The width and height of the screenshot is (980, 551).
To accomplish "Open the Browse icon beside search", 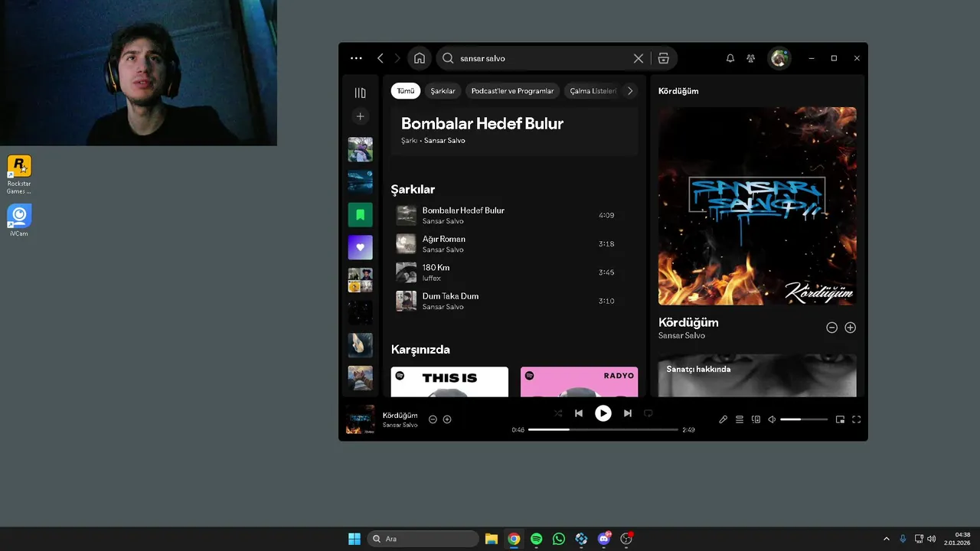I will tap(664, 58).
